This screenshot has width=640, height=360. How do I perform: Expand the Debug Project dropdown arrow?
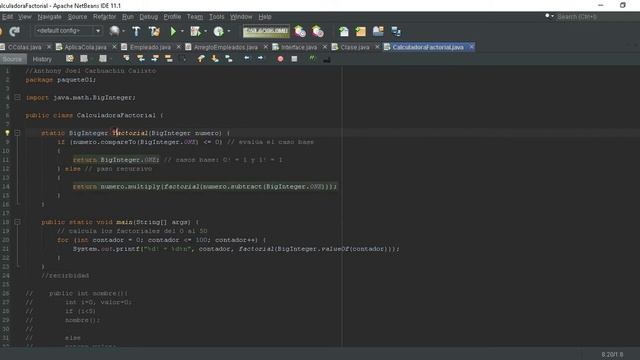205,31
